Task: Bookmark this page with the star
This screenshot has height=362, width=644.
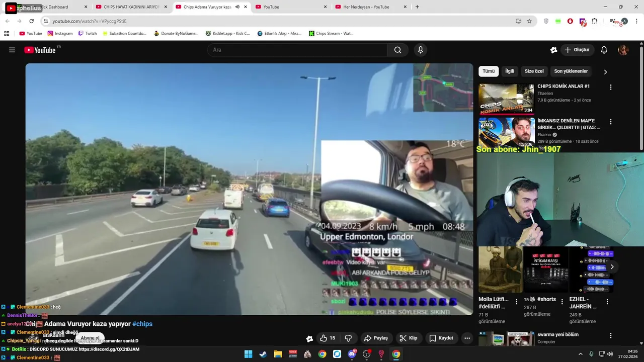Action: click(x=529, y=21)
